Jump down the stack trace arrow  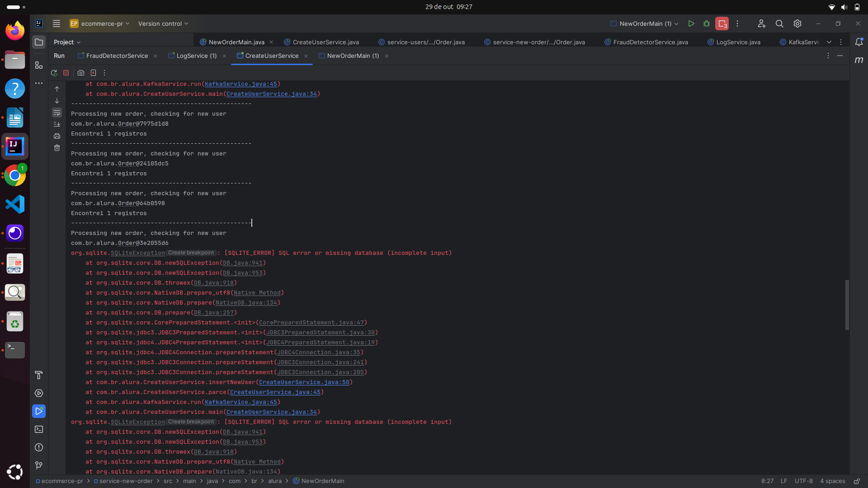(57, 101)
